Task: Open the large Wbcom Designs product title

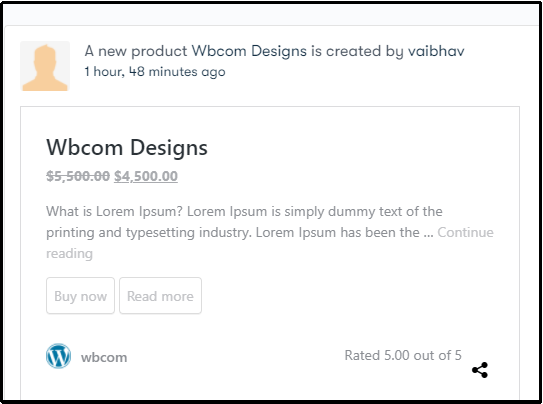Action: (127, 147)
